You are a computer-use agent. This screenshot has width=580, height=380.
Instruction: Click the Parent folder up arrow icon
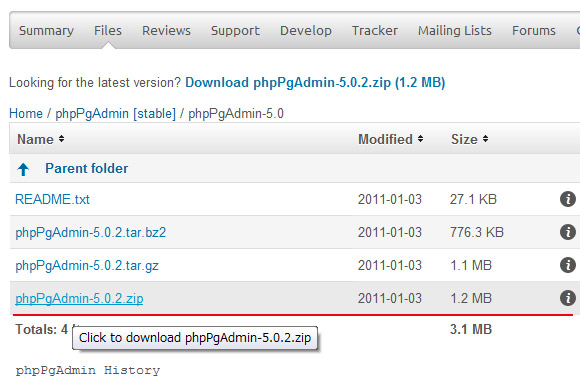coord(23,169)
